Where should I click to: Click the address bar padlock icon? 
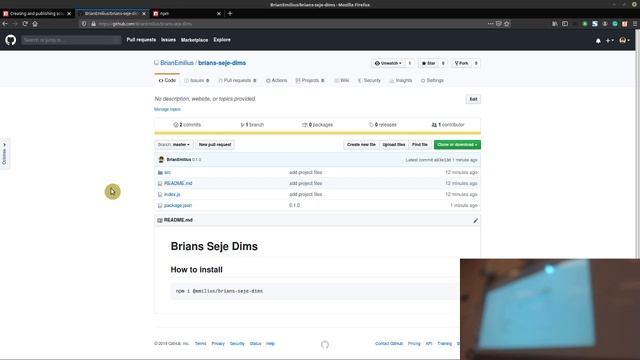tap(93, 24)
